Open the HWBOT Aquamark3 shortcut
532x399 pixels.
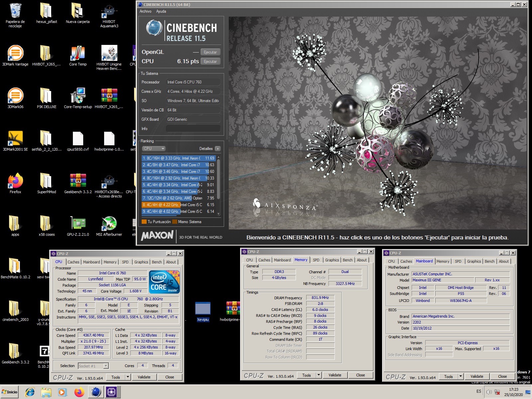tap(109, 15)
